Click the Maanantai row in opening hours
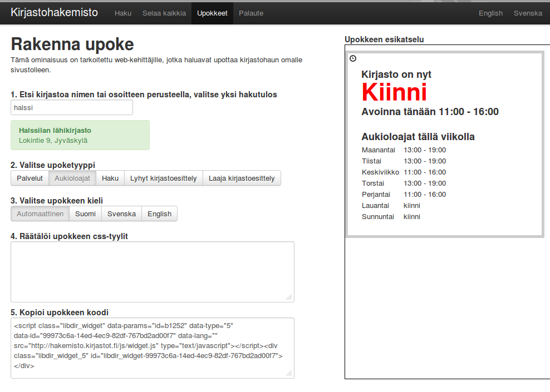Viewport: 550px width, 392px height. [404, 150]
